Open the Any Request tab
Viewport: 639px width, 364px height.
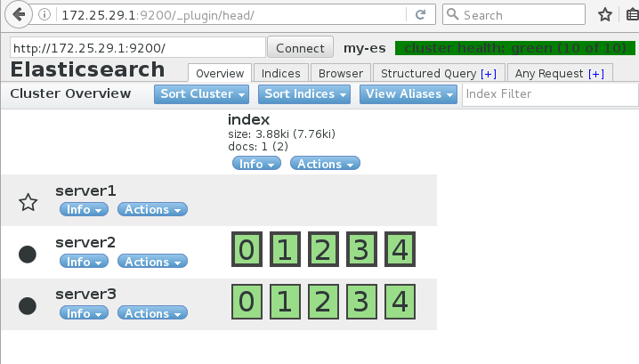point(560,73)
